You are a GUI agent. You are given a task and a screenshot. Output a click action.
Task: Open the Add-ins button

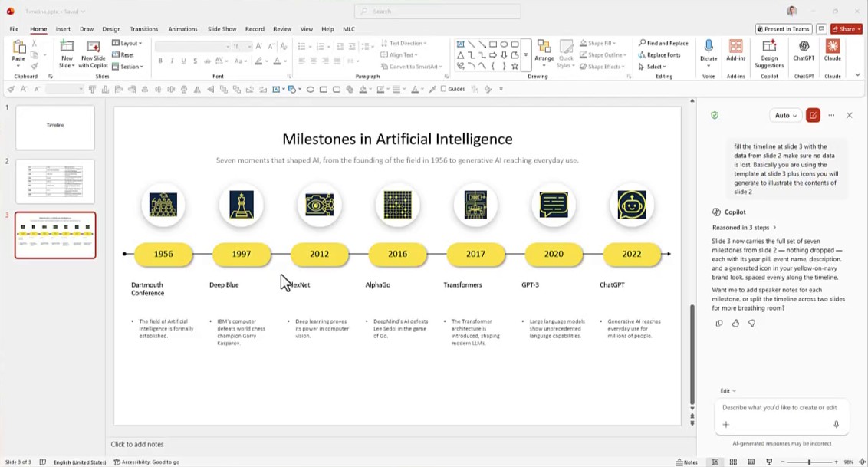tap(735, 50)
